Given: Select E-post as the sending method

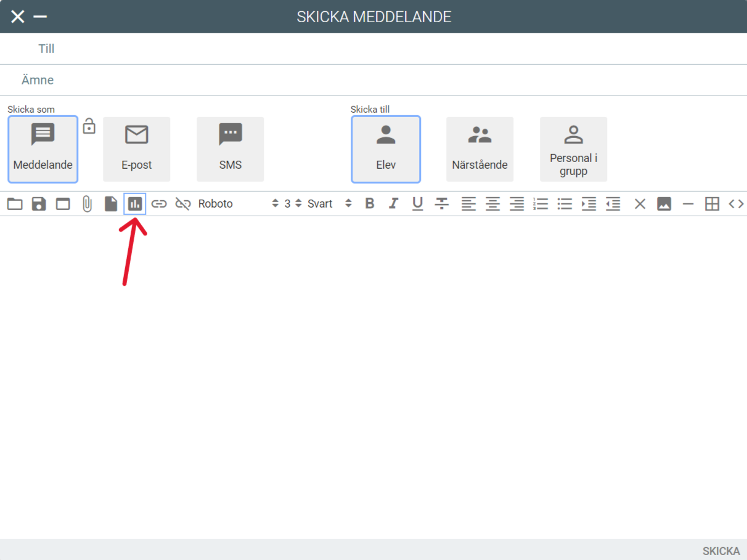Looking at the screenshot, I should tap(136, 149).
